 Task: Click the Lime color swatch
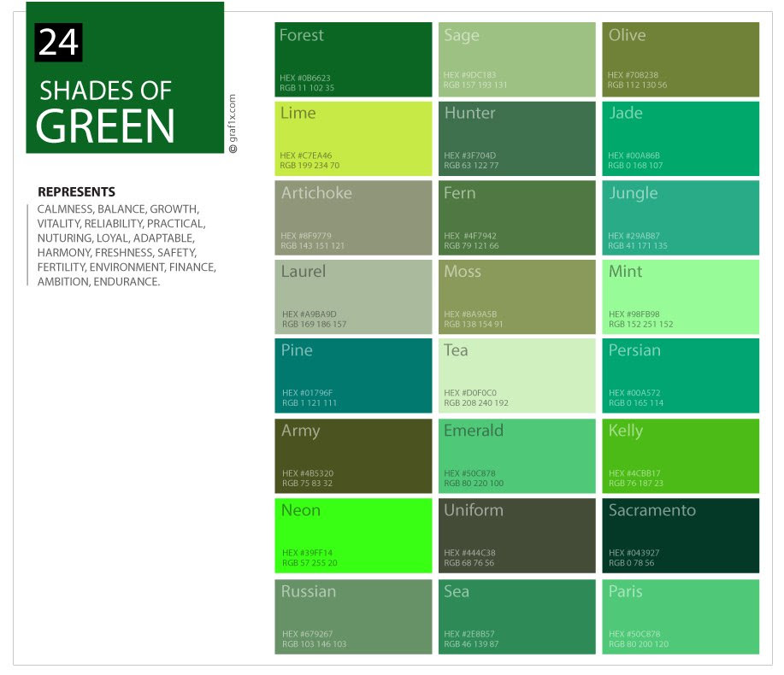pyautogui.click(x=353, y=138)
